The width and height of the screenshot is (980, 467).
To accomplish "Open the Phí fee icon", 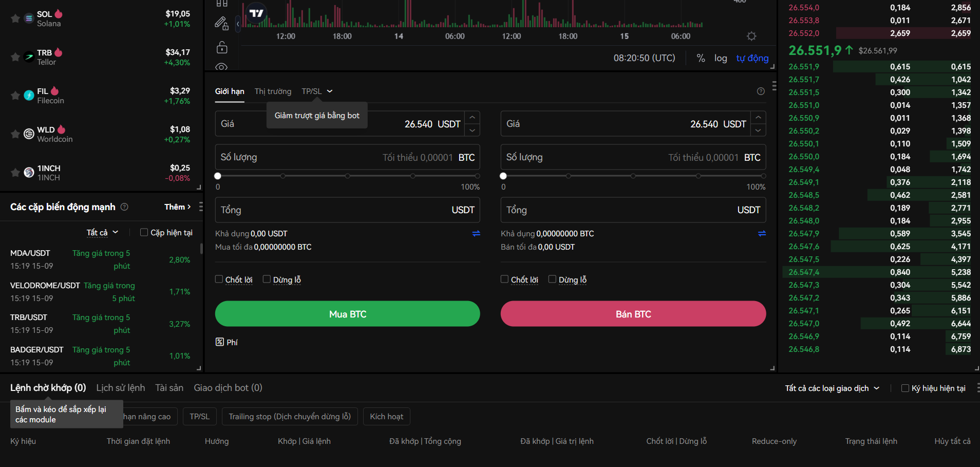I will tap(220, 342).
